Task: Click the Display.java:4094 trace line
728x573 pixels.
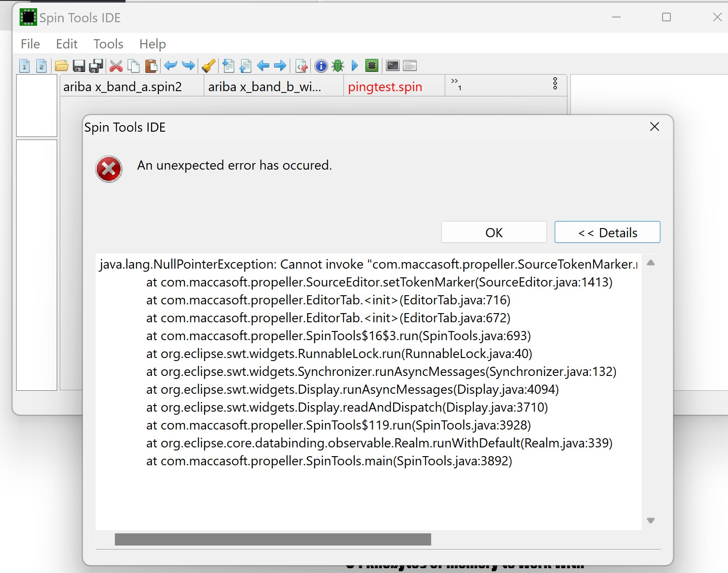Action: [x=353, y=389]
